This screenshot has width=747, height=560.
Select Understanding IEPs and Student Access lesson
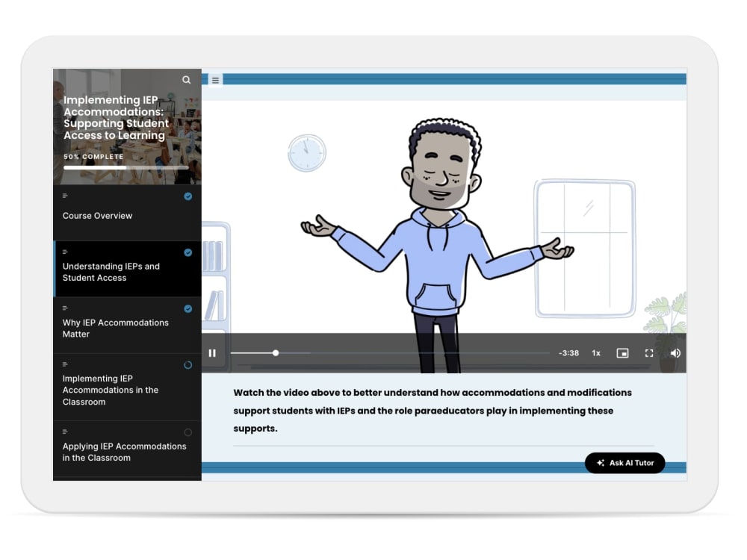point(127,269)
